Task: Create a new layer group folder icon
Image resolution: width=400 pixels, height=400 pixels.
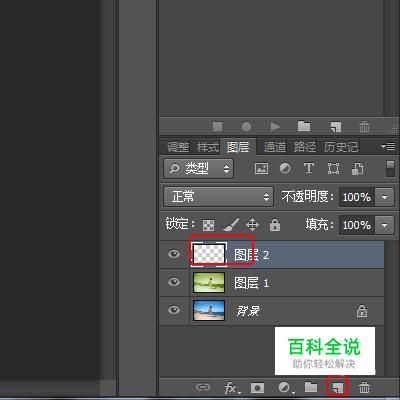Action: [311, 387]
